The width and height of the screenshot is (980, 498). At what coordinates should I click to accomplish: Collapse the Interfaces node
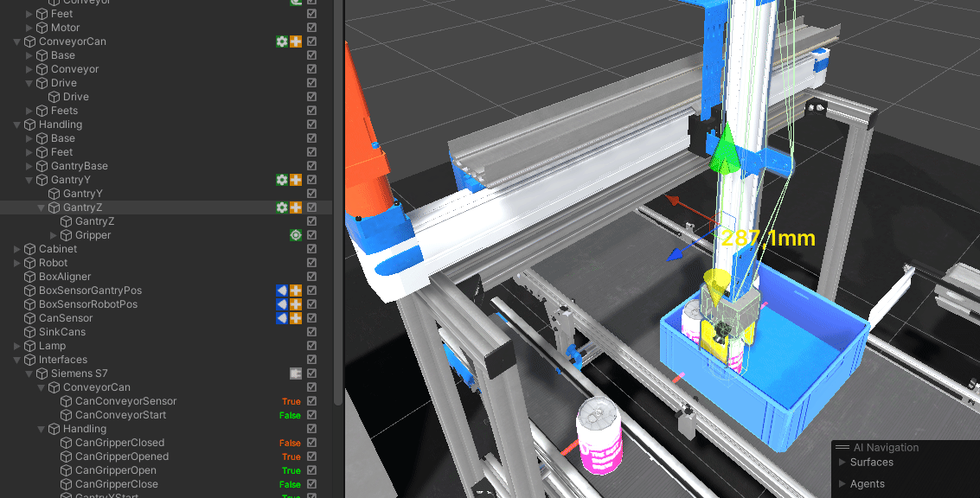pyautogui.click(x=17, y=360)
